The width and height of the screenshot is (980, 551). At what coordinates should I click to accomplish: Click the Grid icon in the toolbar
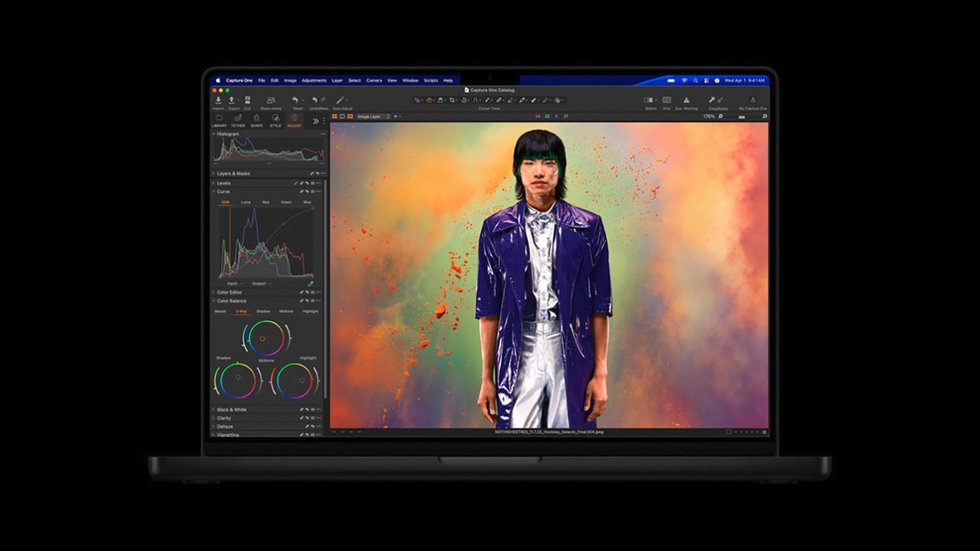click(x=666, y=101)
